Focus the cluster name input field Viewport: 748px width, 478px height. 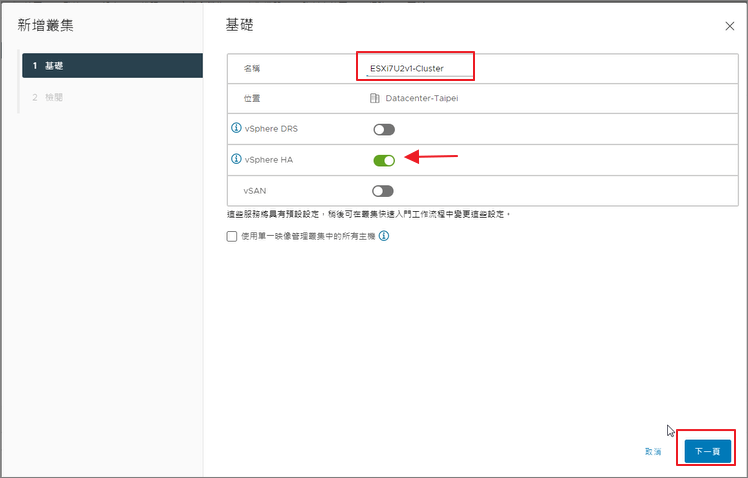pos(418,69)
